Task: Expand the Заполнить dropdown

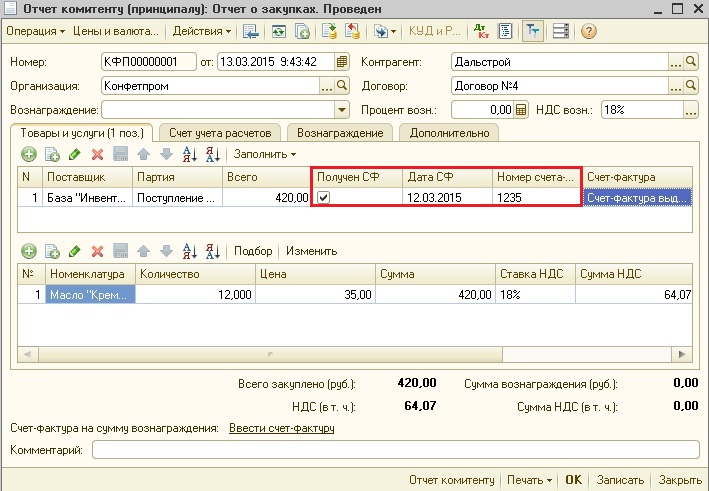Action: click(x=265, y=154)
